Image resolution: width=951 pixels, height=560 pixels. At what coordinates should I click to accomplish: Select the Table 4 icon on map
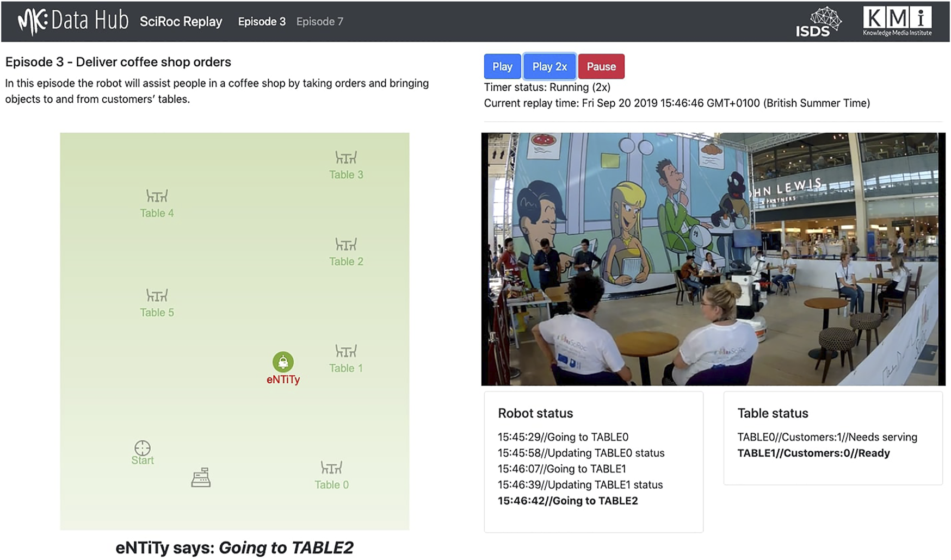coord(157,196)
